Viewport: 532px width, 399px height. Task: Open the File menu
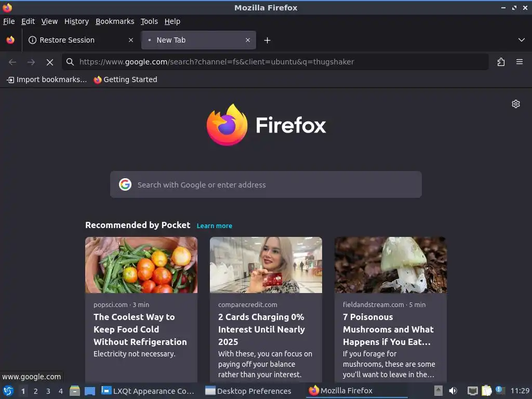coord(9,21)
